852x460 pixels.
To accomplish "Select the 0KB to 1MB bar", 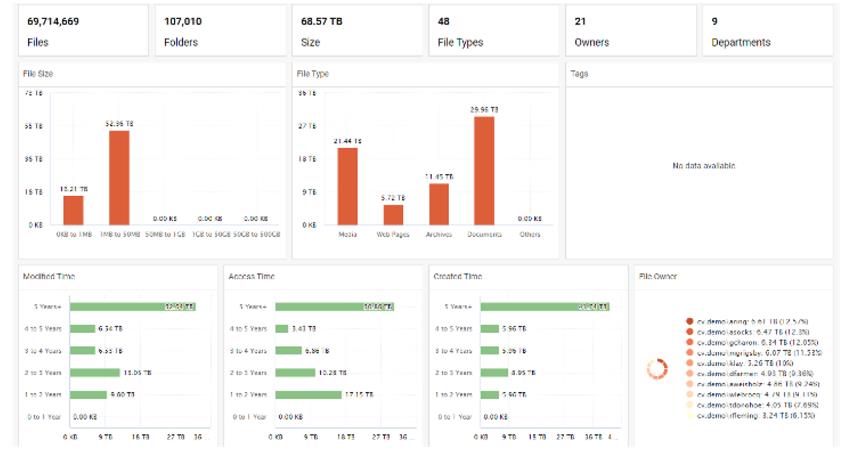I will [73, 210].
